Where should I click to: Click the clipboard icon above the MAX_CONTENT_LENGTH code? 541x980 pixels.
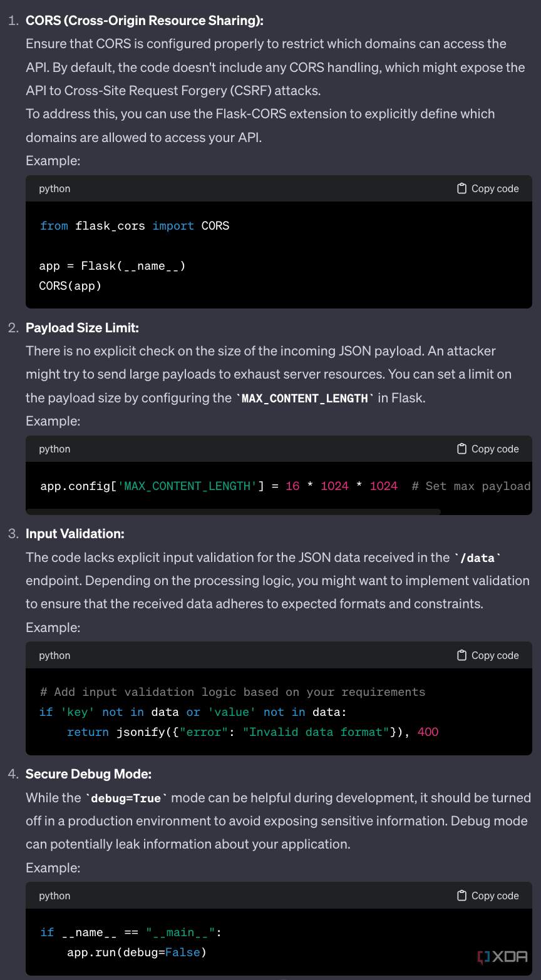(462, 449)
